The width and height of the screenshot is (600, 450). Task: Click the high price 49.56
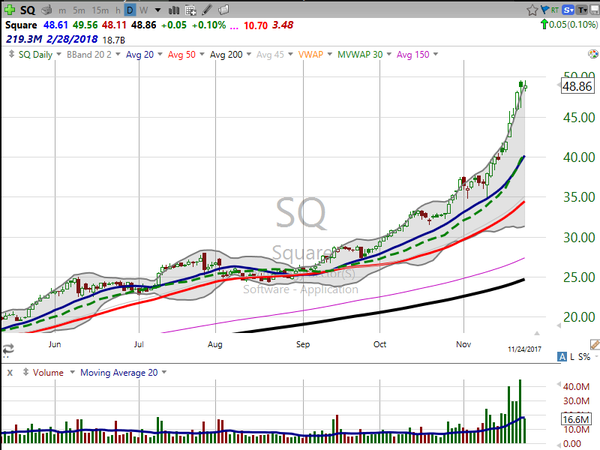[x=85, y=25]
